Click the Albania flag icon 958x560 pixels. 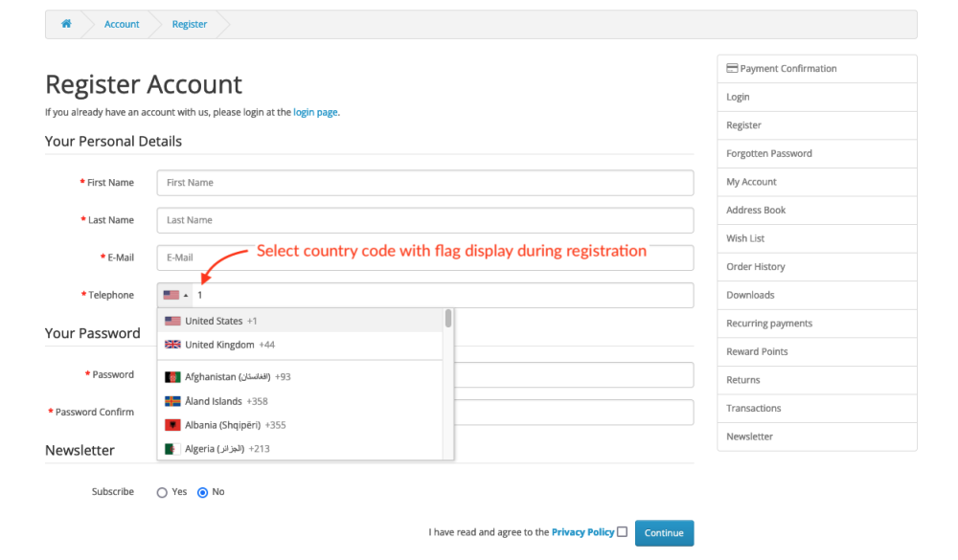click(172, 425)
